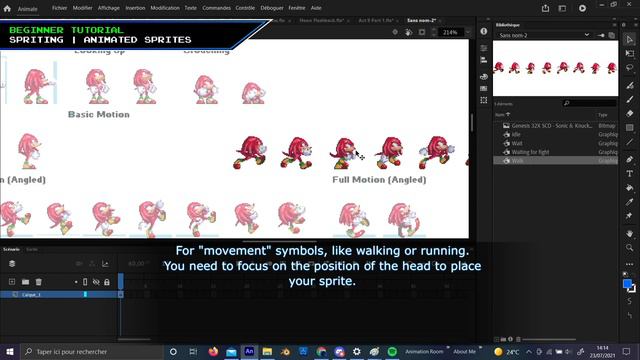Toggle hide all layers eye icon

96,282
